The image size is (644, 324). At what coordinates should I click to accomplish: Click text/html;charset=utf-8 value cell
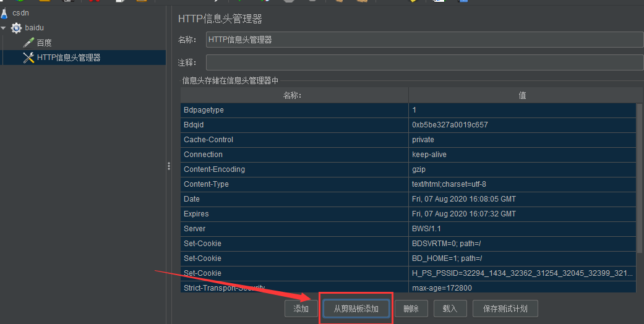(x=522, y=184)
